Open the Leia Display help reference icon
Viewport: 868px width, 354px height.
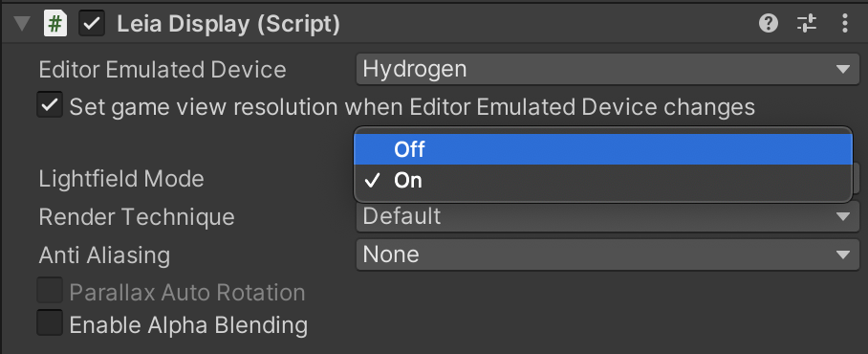[769, 24]
